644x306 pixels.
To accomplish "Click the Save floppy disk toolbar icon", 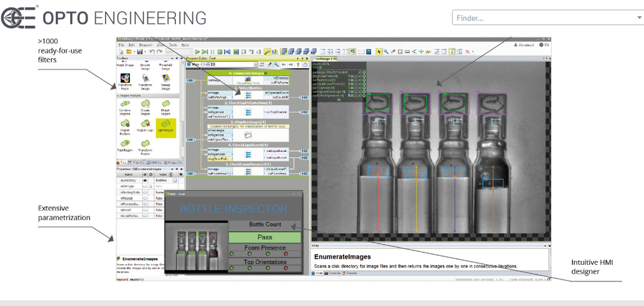I will click(x=140, y=52).
